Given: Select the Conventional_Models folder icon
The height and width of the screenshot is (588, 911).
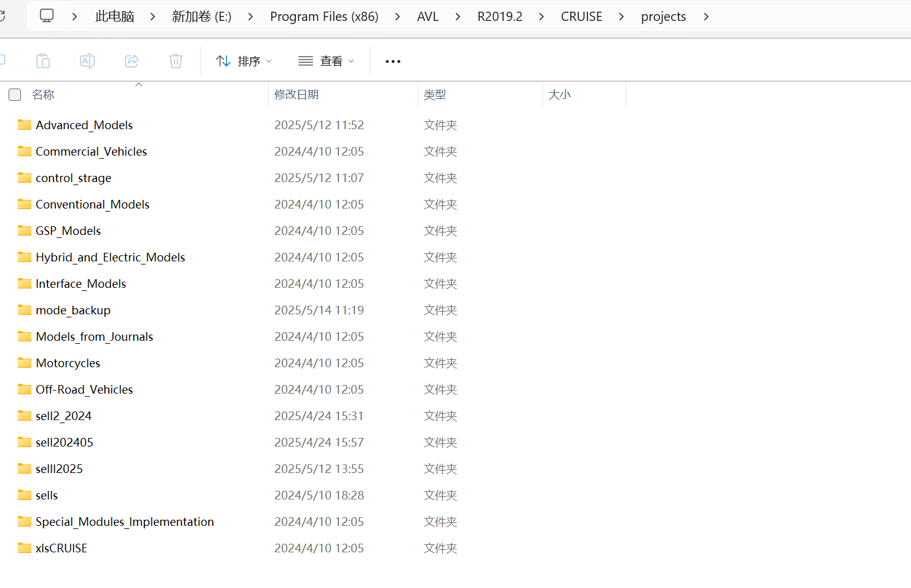Looking at the screenshot, I should click(25, 204).
